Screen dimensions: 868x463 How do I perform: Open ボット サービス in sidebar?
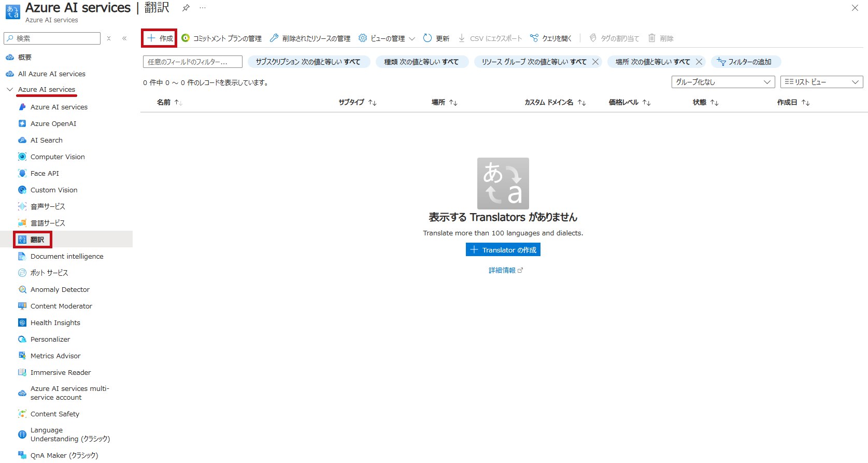click(49, 273)
